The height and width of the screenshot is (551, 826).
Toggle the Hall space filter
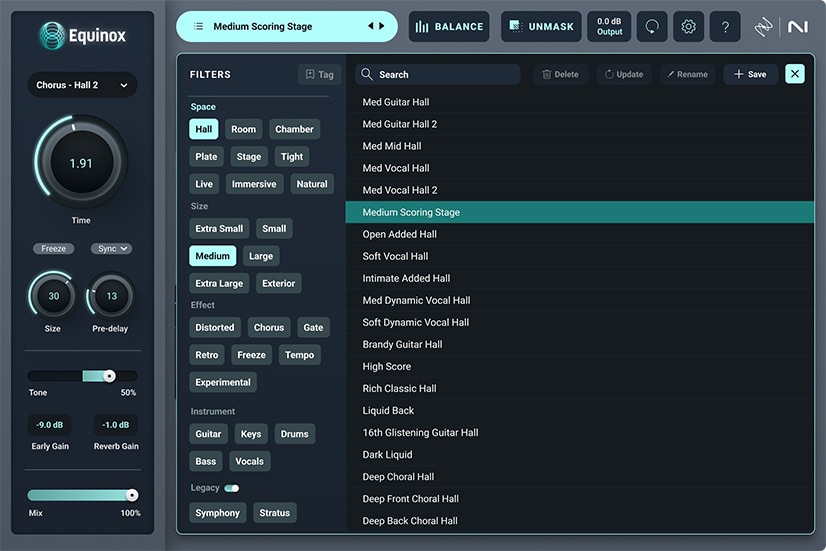pos(204,129)
